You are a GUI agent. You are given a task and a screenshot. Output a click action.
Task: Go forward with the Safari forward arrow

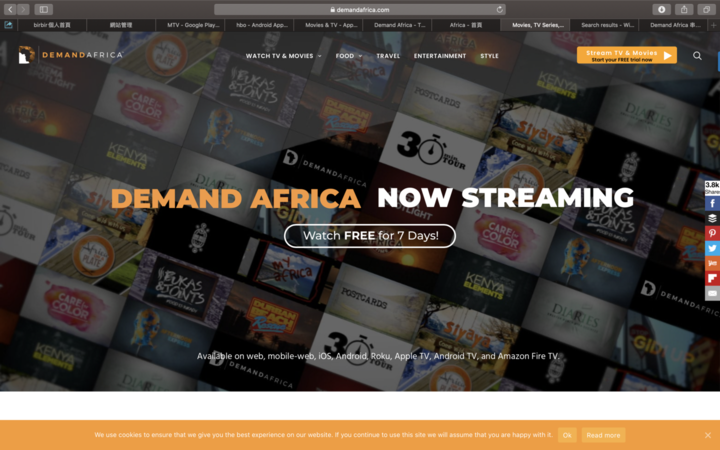23,9
